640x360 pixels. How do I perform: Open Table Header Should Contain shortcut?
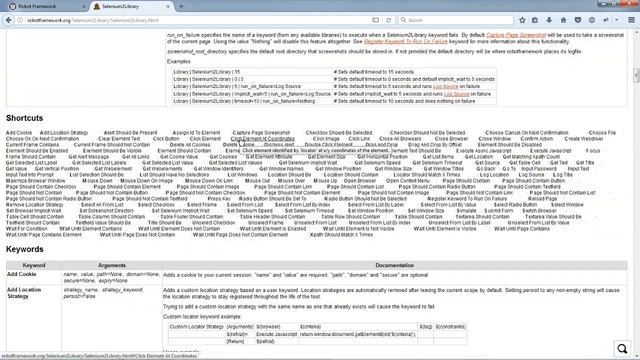(x=272, y=217)
